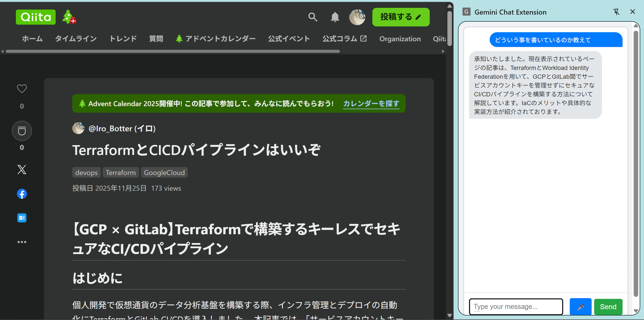Click the like count below the heart
The image size is (644, 320).
point(22,106)
